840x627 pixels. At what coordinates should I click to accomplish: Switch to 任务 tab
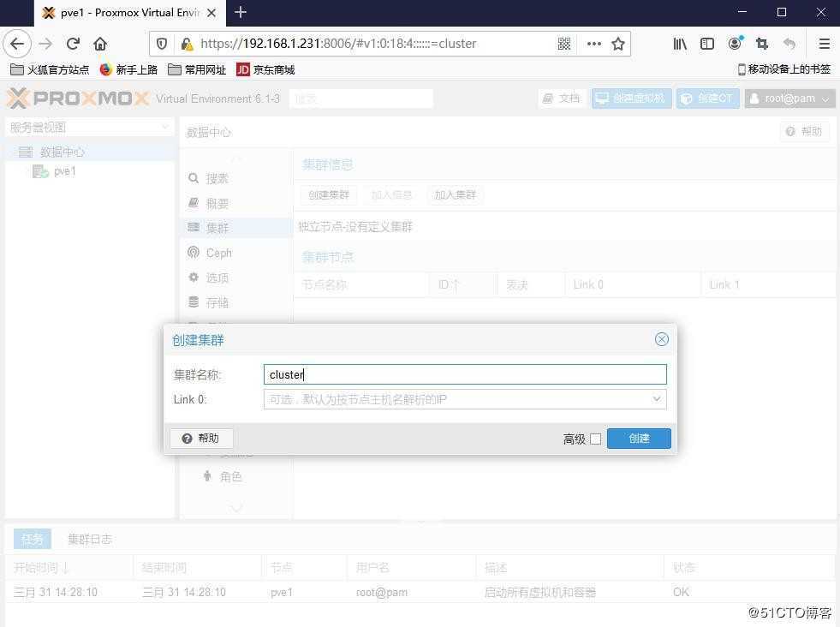33,539
